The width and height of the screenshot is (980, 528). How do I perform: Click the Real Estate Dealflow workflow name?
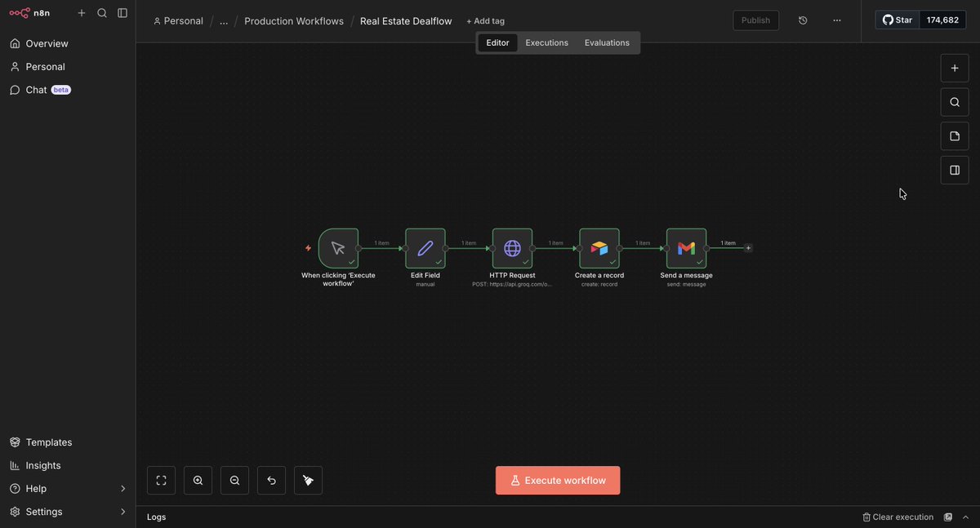tap(406, 21)
